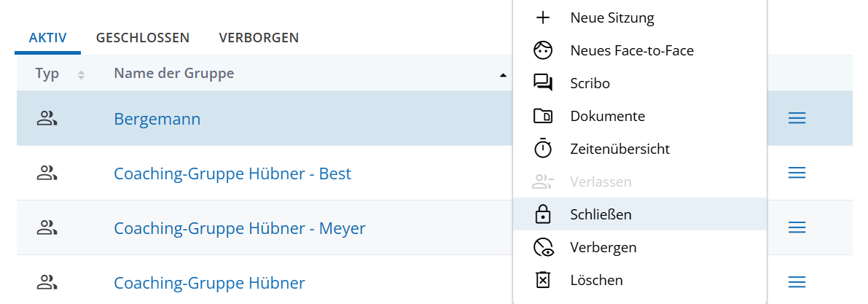Click the plus icon for Neue Sitzung
Viewport: 868px width, 304px height.
(543, 17)
